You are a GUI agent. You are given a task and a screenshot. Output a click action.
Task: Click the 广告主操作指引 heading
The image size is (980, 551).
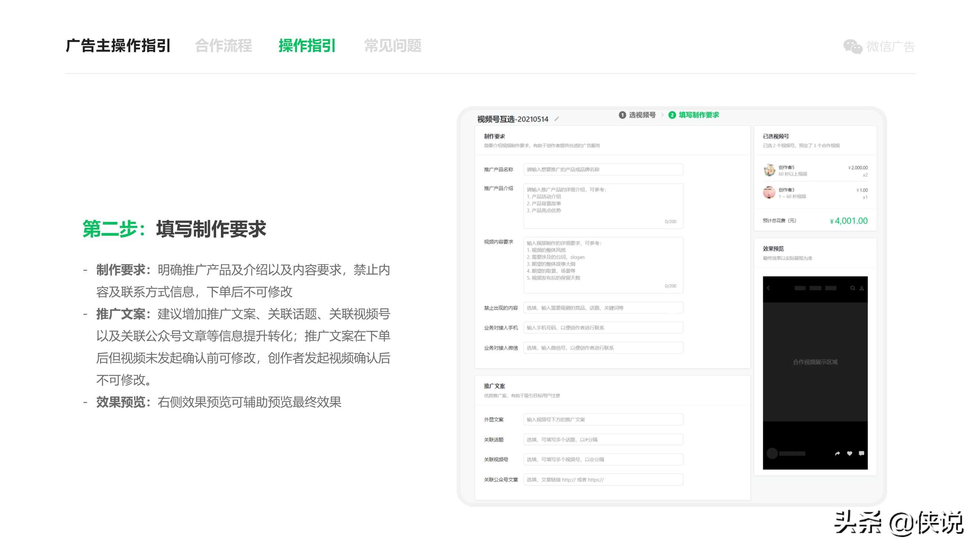[x=118, y=46]
